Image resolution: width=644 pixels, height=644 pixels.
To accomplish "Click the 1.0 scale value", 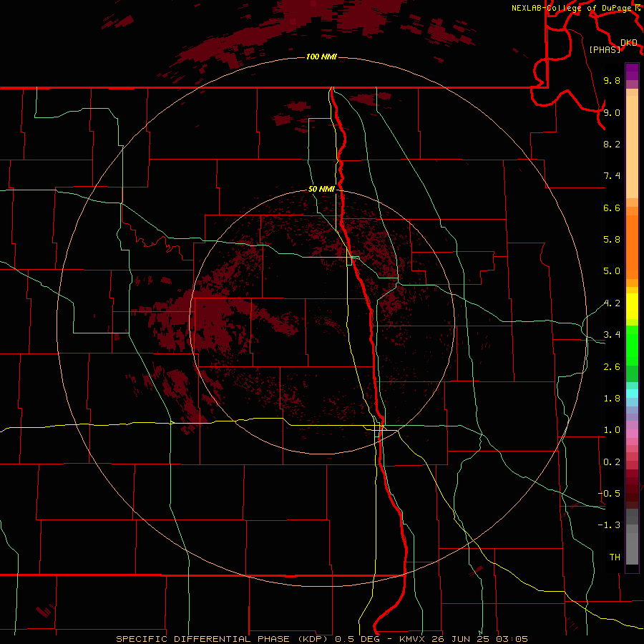I will tap(612, 430).
